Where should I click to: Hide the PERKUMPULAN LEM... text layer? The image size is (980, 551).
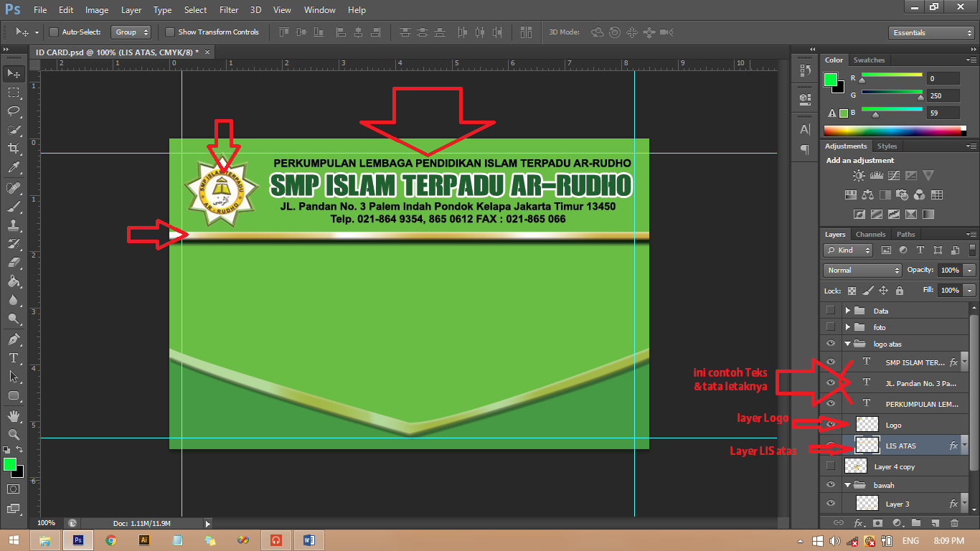click(831, 404)
